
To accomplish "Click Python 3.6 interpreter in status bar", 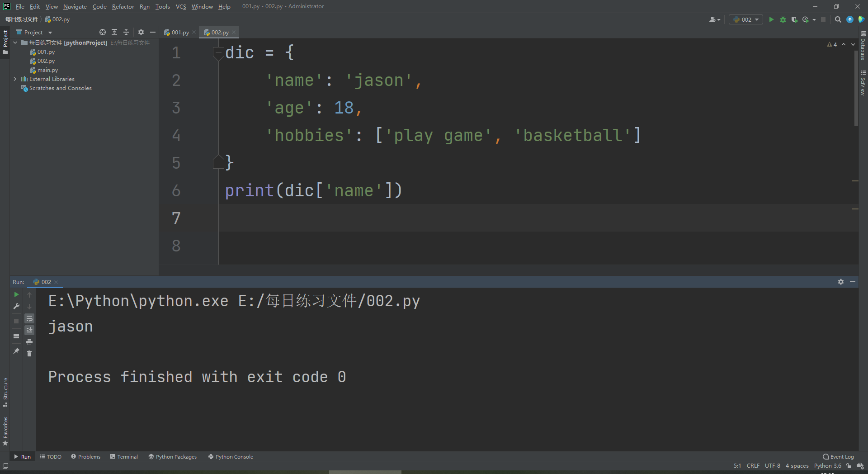I will pos(828,466).
